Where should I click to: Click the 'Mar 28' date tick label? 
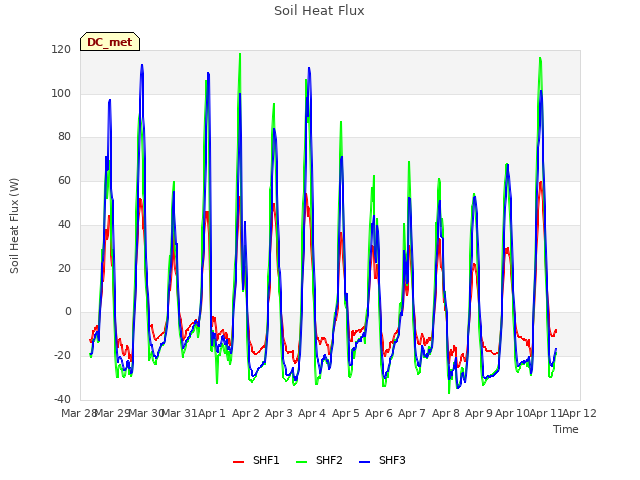pos(79,413)
